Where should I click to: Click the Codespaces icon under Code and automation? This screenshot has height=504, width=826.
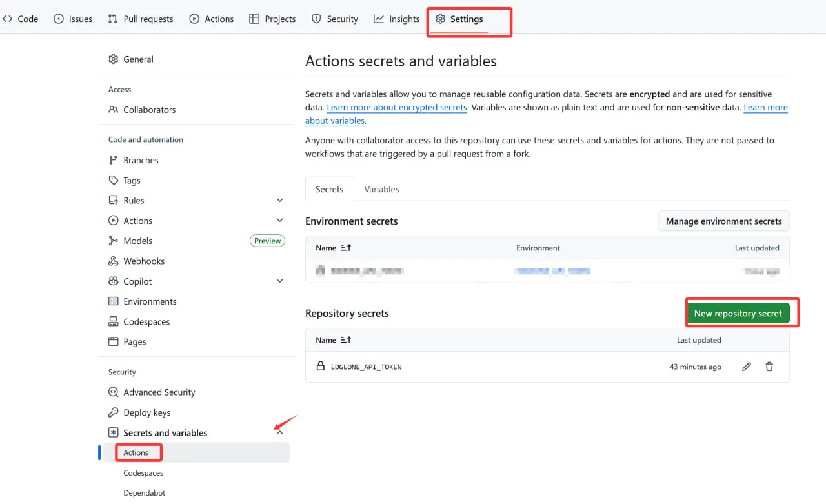pyautogui.click(x=114, y=321)
